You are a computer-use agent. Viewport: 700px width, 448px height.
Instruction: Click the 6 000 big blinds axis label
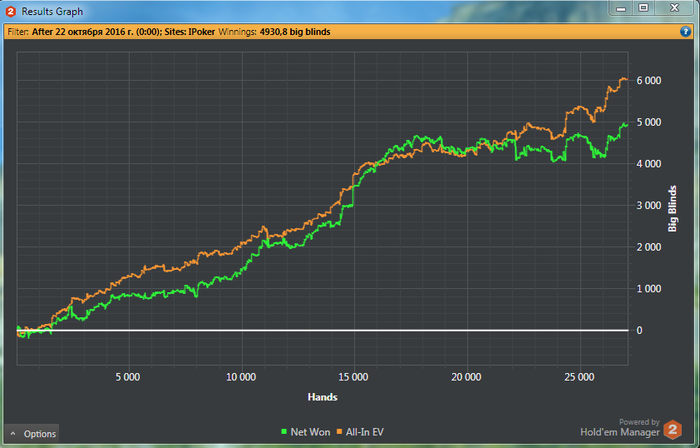(x=649, y=81)
